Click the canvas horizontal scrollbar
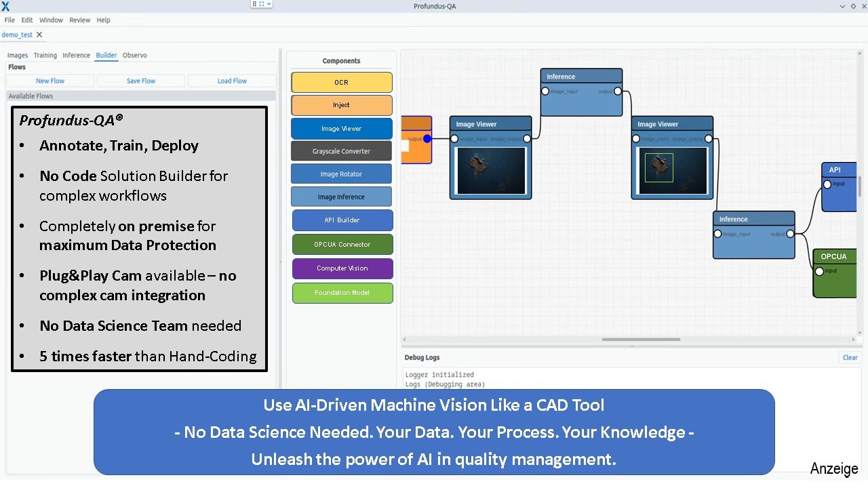The height and width of the screenshot is (488, 868). pos(640,340)
